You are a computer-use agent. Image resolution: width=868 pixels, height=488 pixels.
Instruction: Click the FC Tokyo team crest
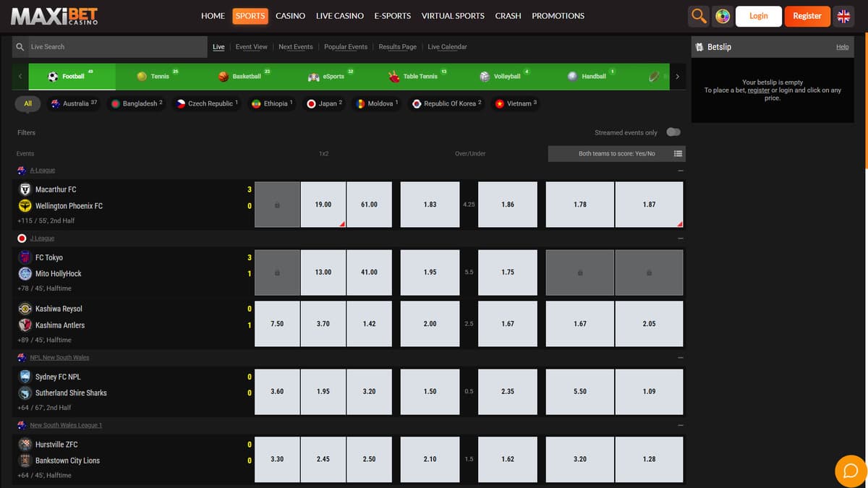pyautogui.click(x=25, y=257)
